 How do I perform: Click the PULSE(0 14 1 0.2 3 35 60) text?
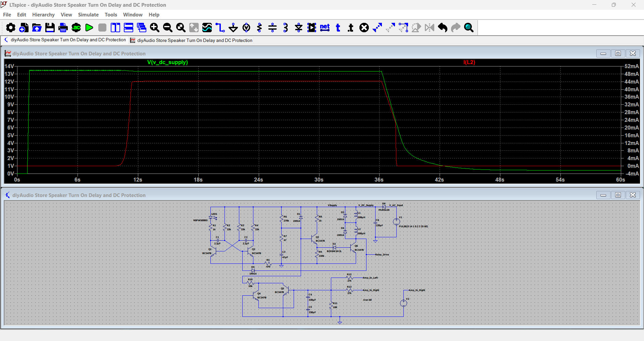click(x=413, y=227)
